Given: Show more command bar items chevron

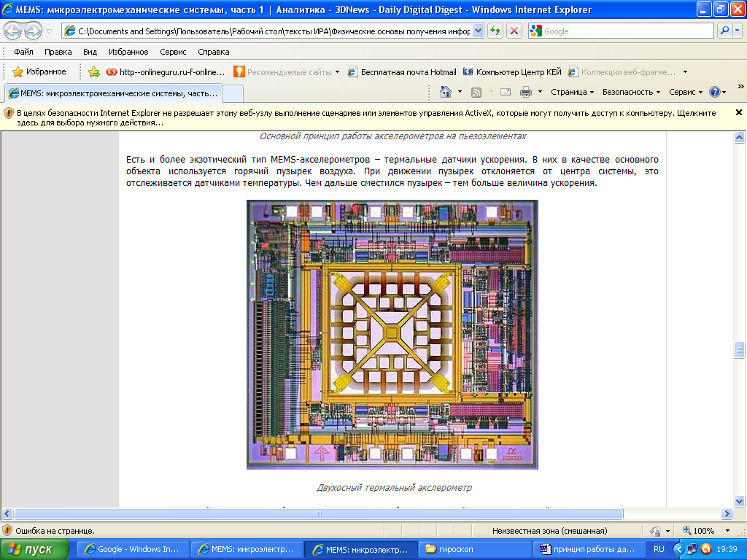Looking at the screenshot, I should click(740, 87).
